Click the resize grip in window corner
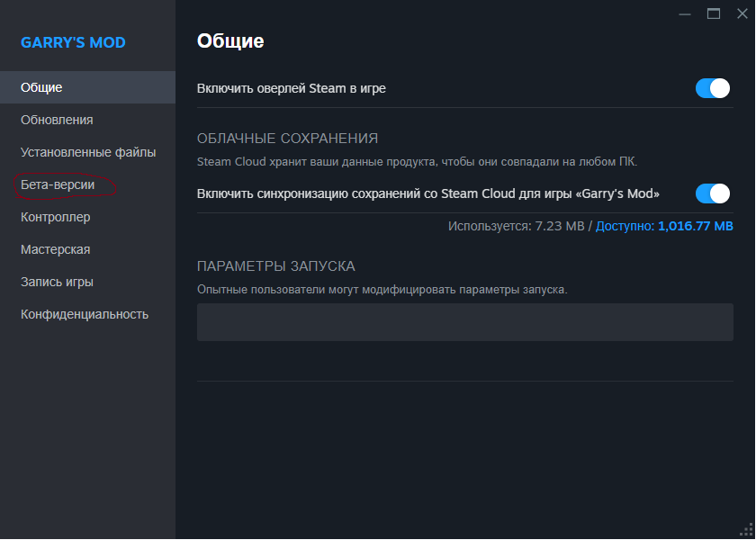 click(x=746, y=530)
